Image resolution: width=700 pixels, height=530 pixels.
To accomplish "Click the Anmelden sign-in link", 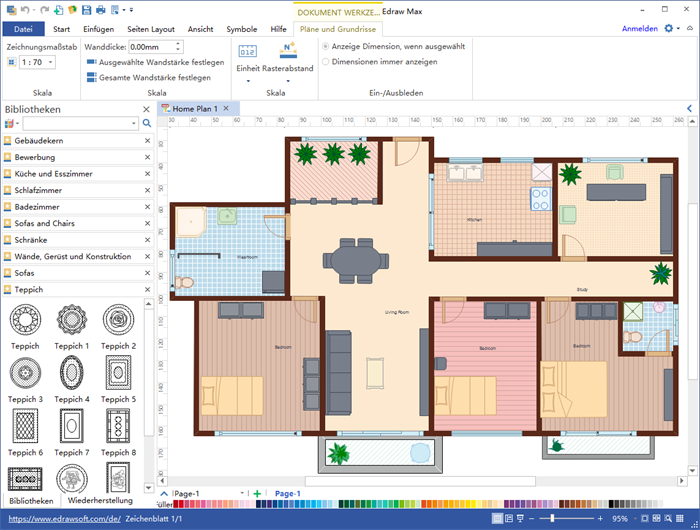I will (639, 29).
